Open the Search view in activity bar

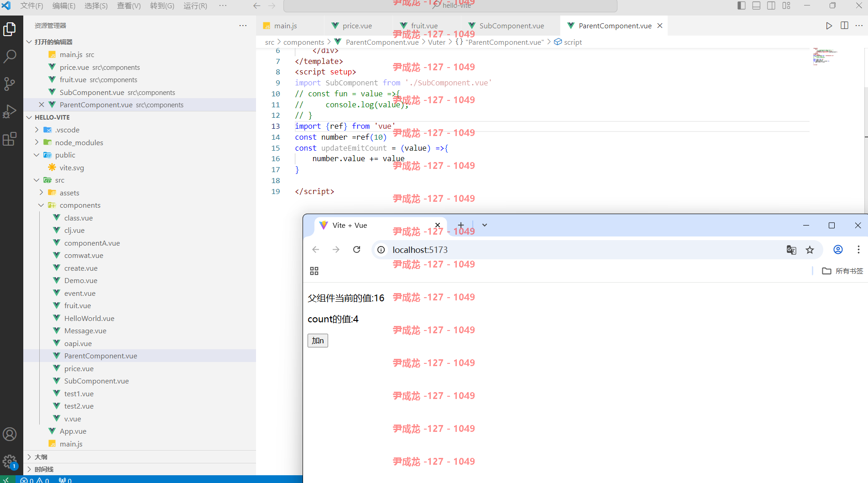point(10,57)
